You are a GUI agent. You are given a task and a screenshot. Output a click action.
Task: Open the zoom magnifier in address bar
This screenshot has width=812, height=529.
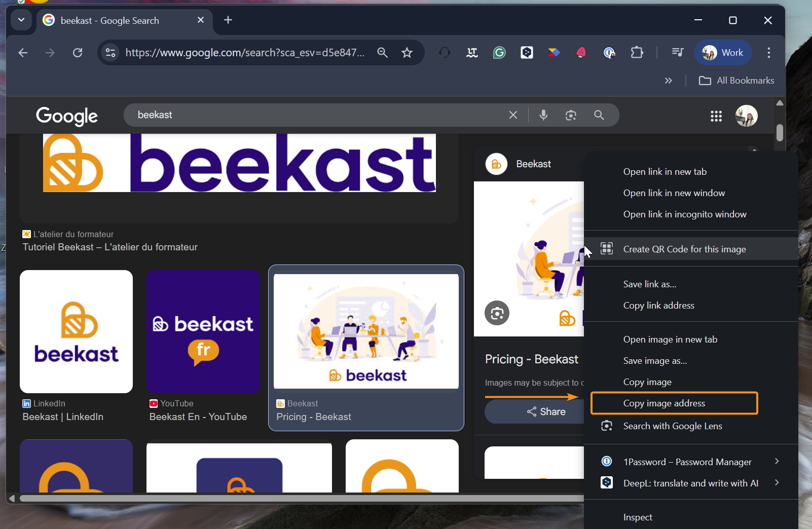pos(383,53)
